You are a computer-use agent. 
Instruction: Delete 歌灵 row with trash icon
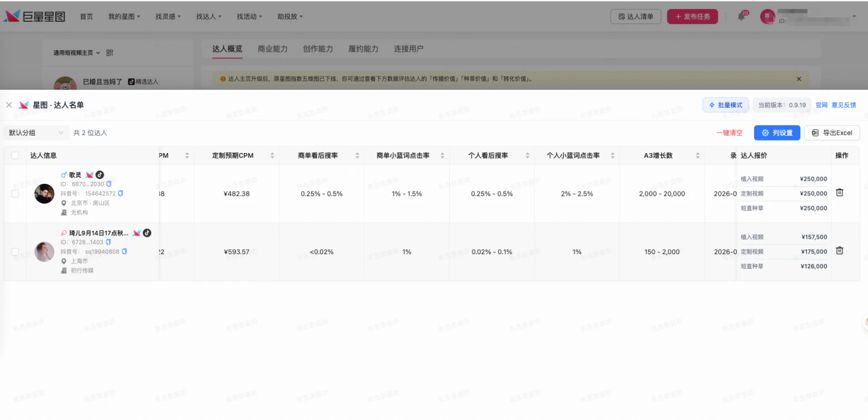click(x=840, y=193)
